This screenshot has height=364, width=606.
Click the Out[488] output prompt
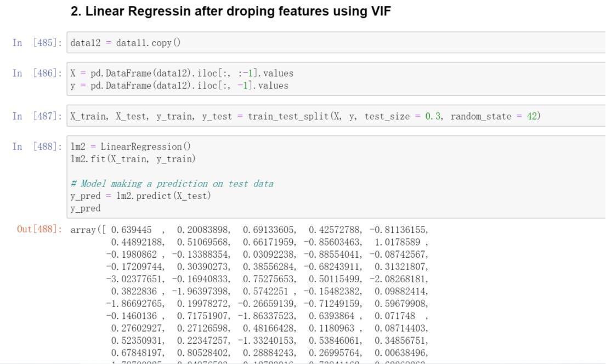pos(39,229)
